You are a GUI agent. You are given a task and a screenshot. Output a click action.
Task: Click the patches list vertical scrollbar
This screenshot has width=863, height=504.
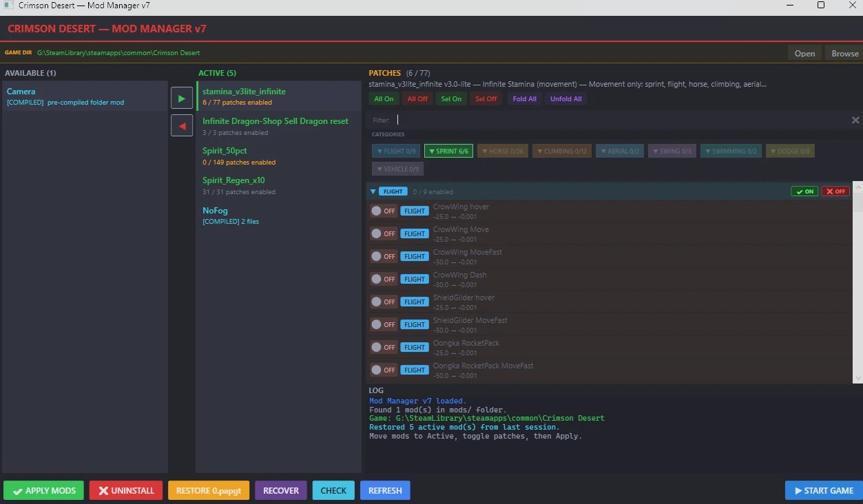(x=857, y=281)
